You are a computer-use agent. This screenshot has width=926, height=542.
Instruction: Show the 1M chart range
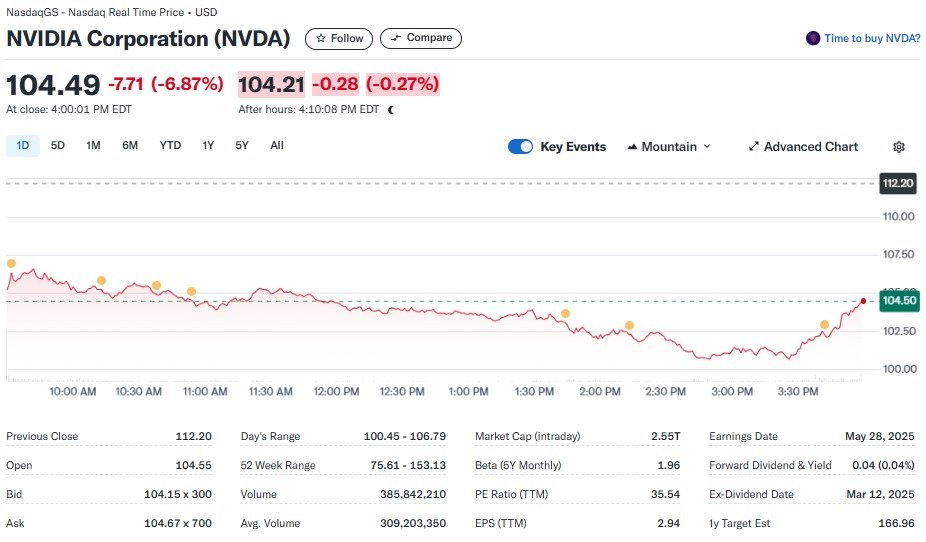click(93, 146)
